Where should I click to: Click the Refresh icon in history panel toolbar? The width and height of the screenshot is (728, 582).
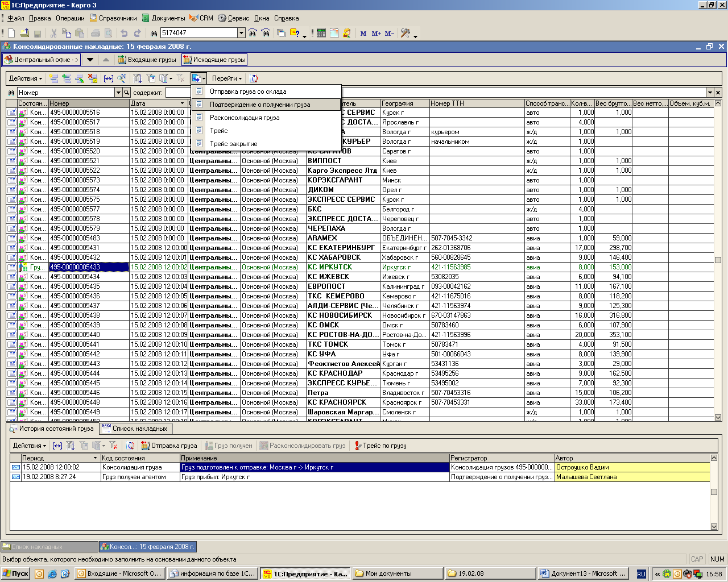click(130, 446)
